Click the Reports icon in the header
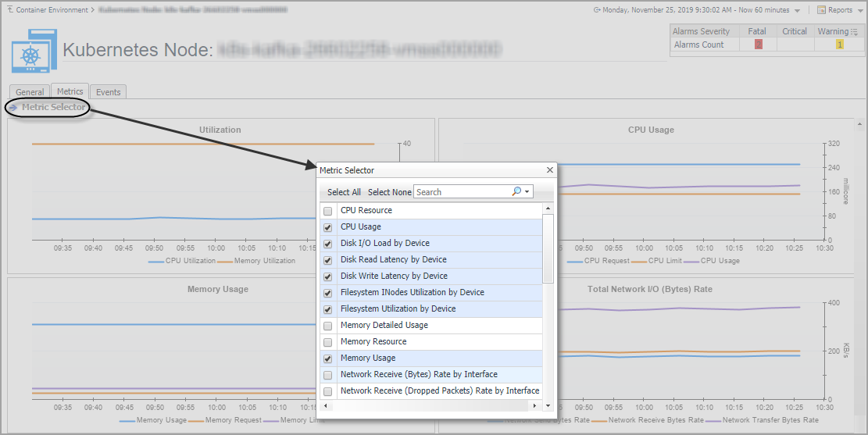The image size is (868, 435). coord(821,10)
